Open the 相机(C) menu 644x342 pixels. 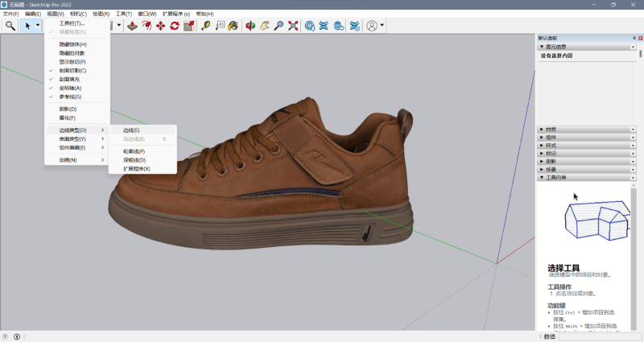(78, 14)
